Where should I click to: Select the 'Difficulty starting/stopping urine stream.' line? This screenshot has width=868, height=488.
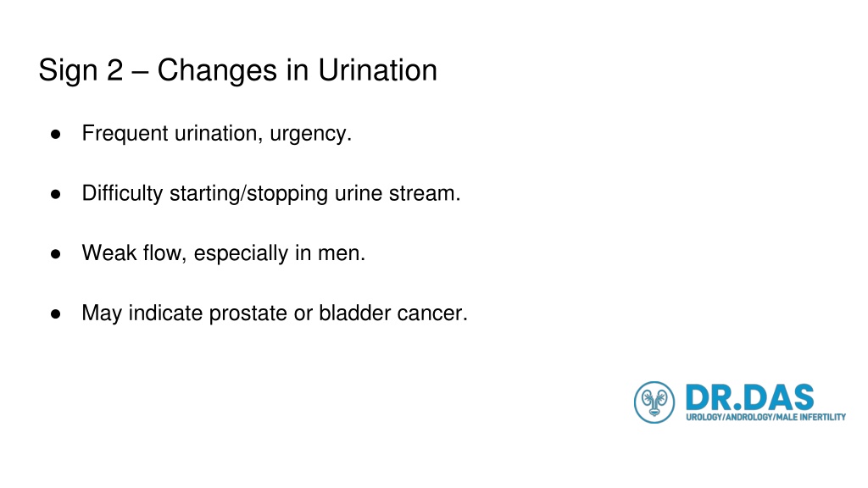(x=271, y=194)
